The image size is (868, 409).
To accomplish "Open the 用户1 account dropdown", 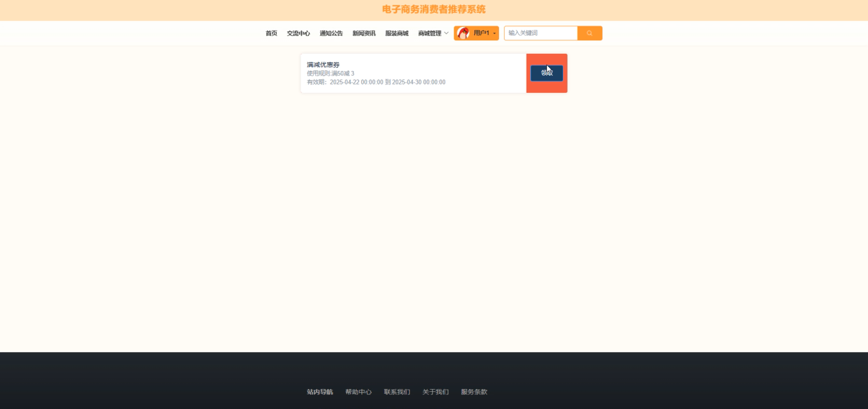I will click(x=477, y=33).
